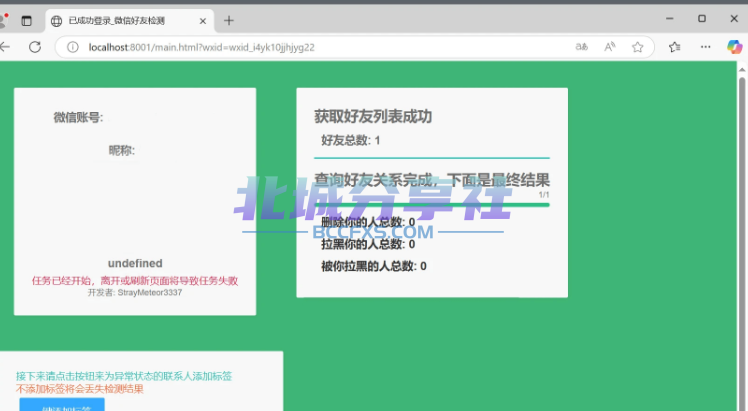Click the blue add-tag button

62,405
